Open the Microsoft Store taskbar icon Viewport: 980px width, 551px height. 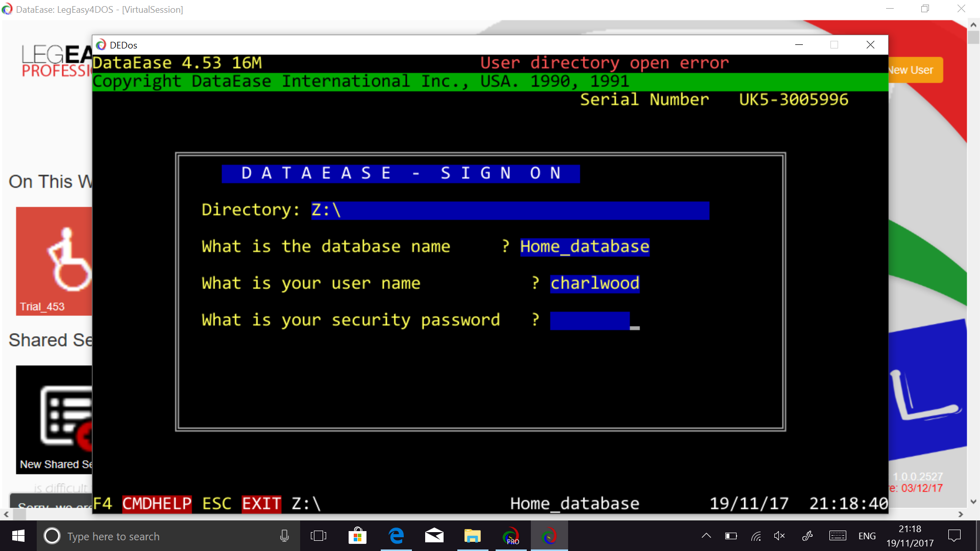[357, 536]
